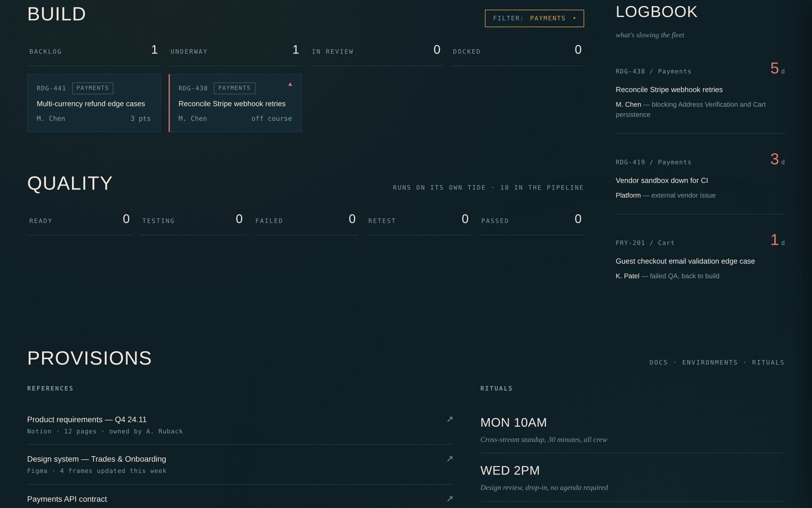Click the RDG-438 ticket ID on the Underway card
The width and height of the screenshot is (812, 508).
193,88
